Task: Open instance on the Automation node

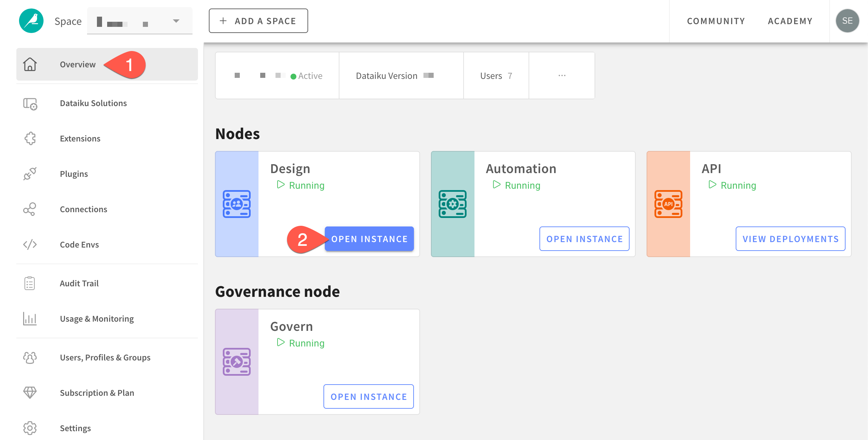Action: tap(584, 239)
